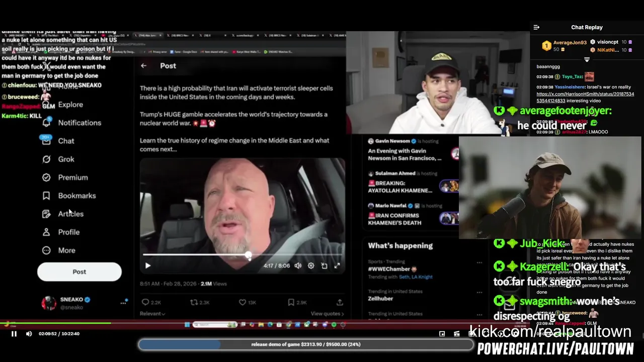Open Articles in the X sidebar
This screenshot has height=362, width=644.
pos(70,214)
